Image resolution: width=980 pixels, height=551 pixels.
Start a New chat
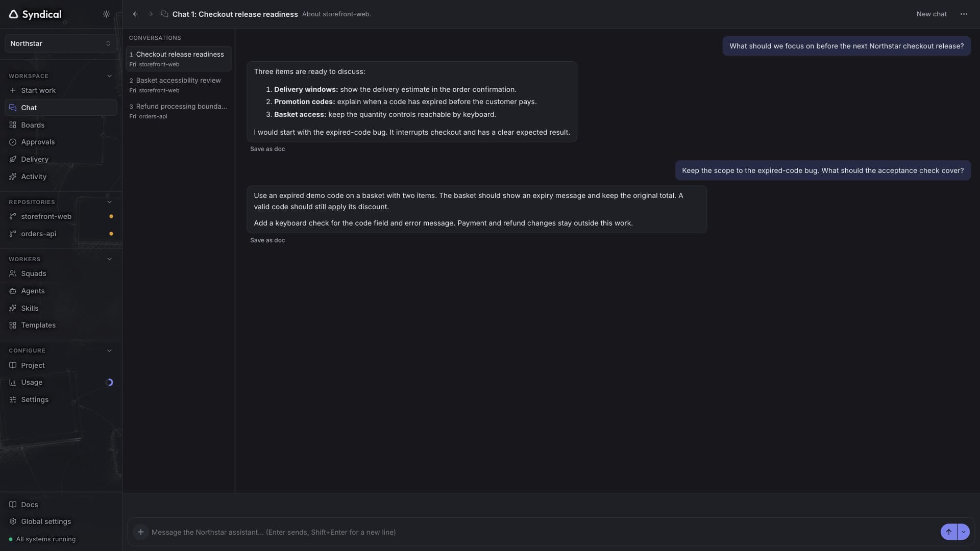point(932,14)
